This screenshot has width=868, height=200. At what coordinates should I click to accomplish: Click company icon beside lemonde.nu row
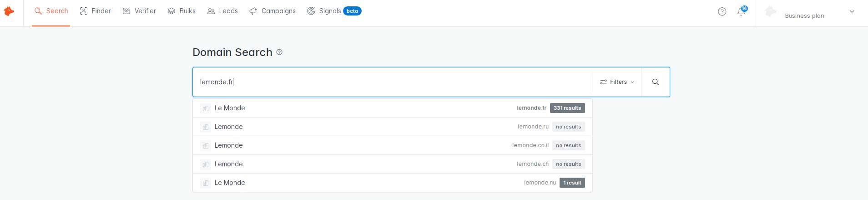(x=206, y=183)
